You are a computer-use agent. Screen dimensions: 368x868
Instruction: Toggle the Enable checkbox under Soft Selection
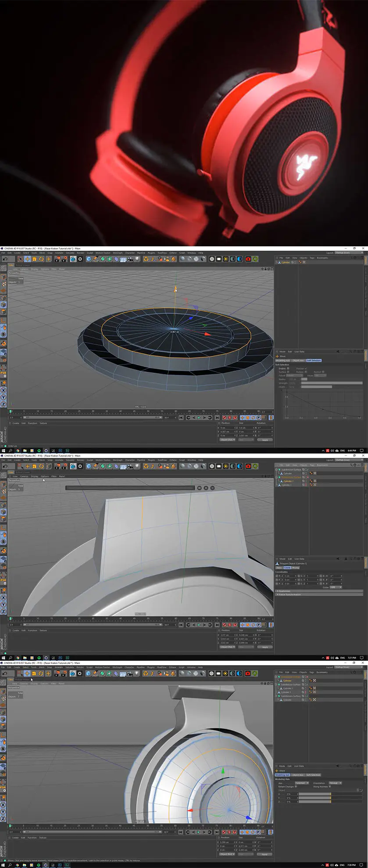coord(288,368)
